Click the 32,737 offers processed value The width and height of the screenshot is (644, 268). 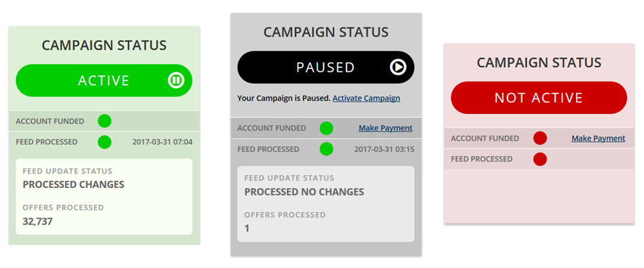click(x=37, y=222)
